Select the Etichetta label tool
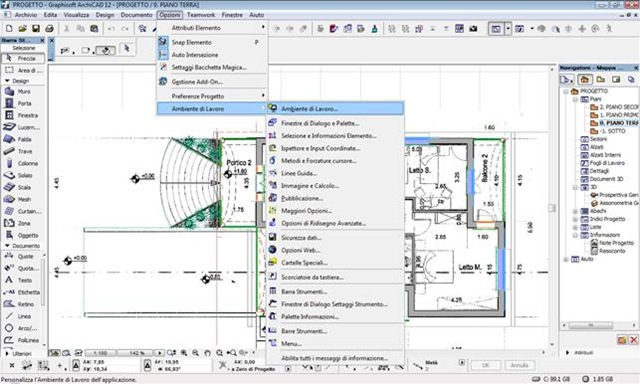The image size is (640, 384). (23, 292)
